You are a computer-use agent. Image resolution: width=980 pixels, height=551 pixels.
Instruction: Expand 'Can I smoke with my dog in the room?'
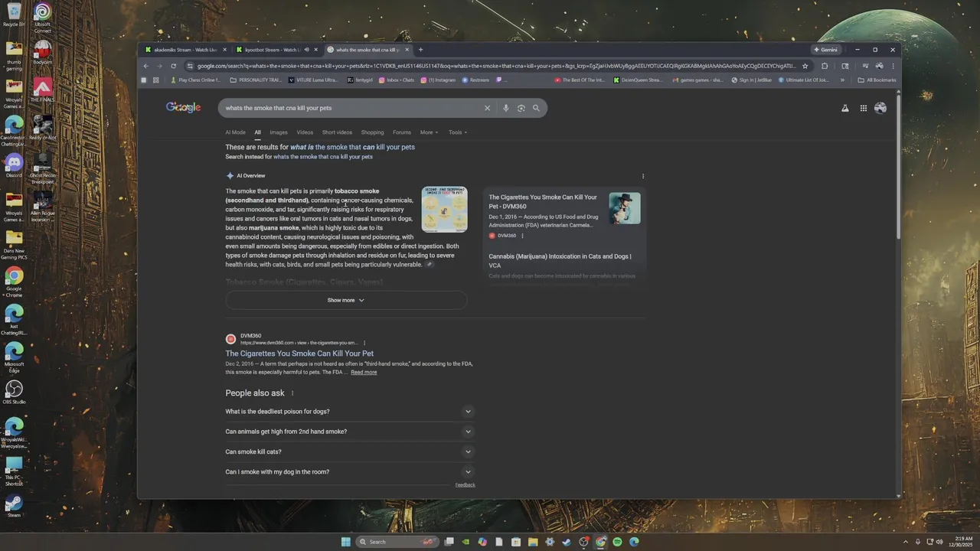pos(350,471)
